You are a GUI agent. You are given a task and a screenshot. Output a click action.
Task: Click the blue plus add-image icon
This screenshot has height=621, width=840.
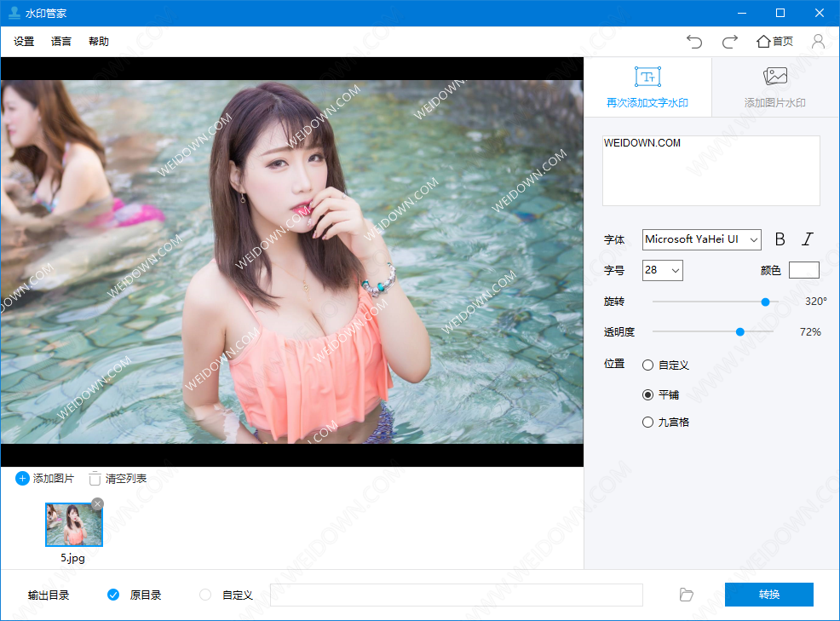click(x=22, y=479)
